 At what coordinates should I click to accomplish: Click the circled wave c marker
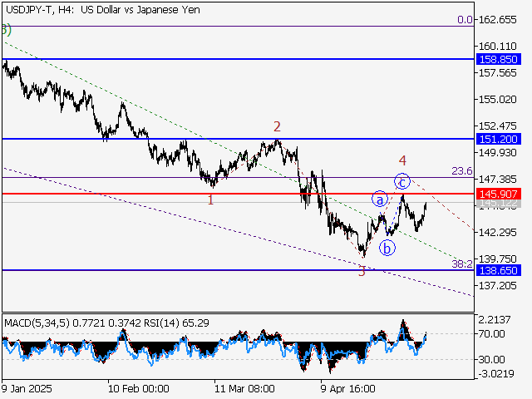401,180
